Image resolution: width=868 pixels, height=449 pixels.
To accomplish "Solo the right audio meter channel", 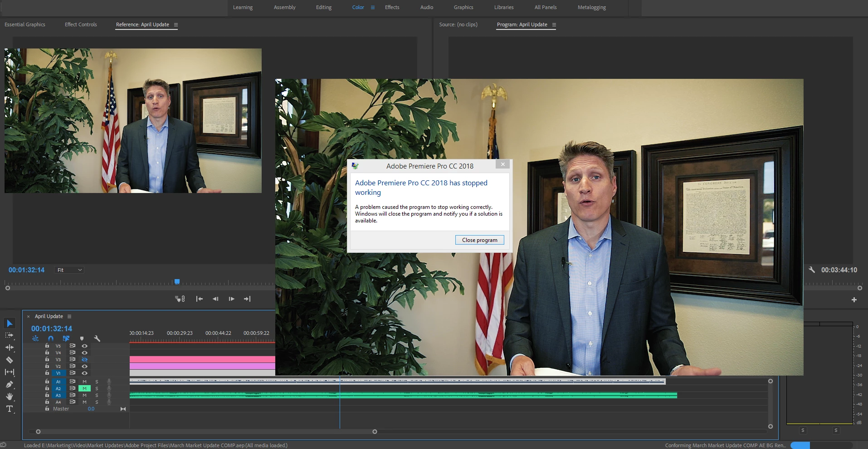I will [836, 430].
